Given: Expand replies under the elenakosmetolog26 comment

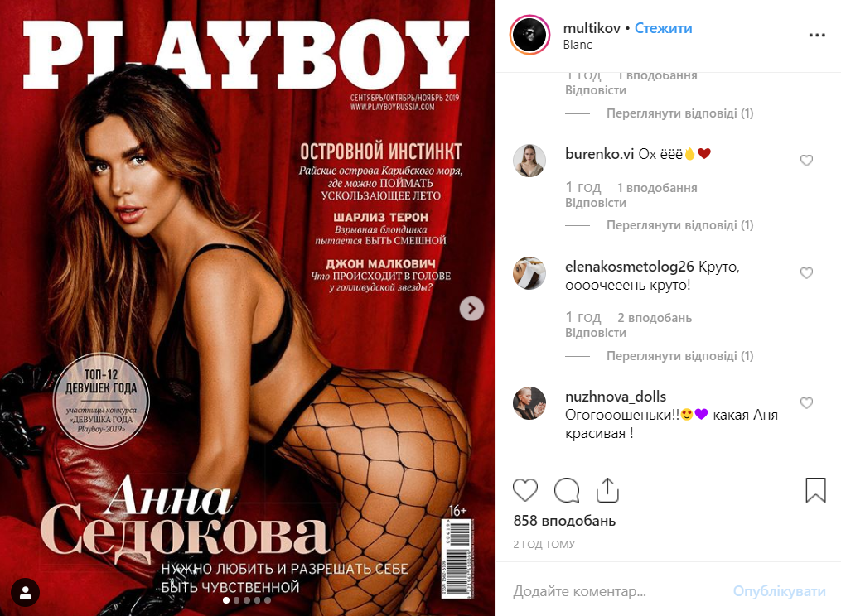Looking at the screenshot, I should [679, 356].
